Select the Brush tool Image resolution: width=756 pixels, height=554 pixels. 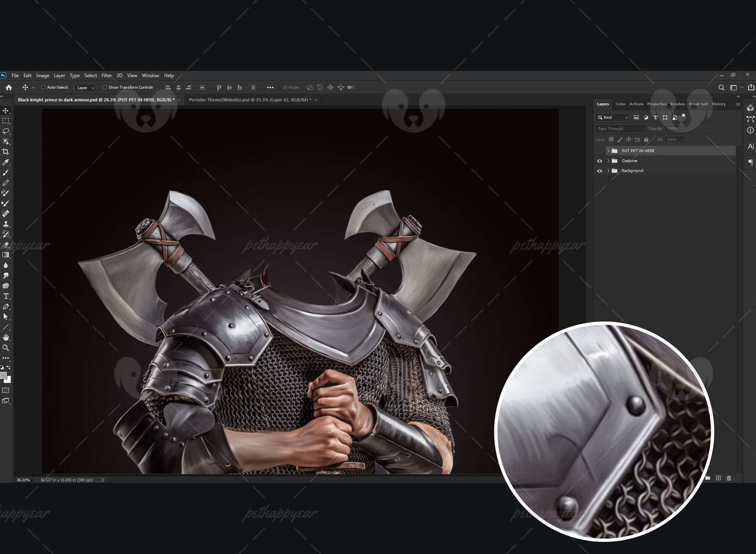(6, 172)
